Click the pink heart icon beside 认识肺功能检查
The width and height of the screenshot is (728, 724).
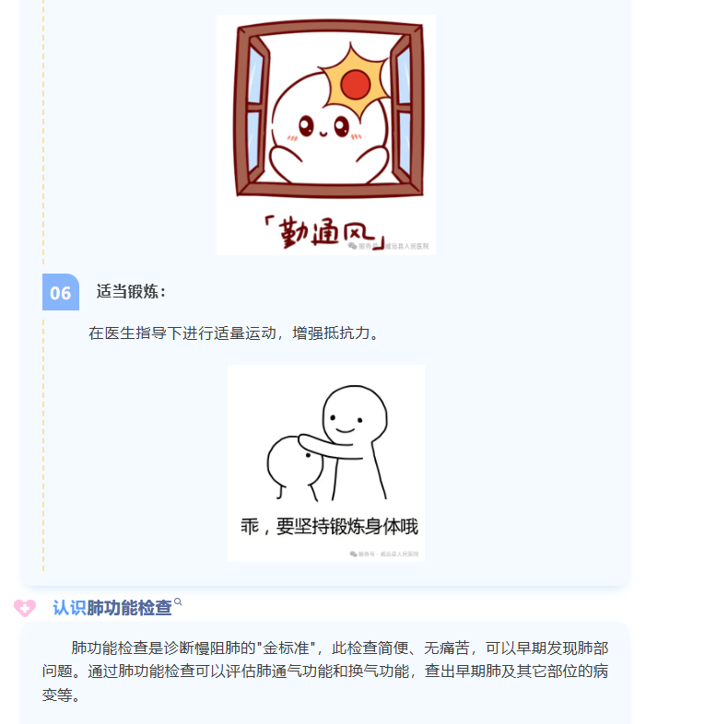25,608
